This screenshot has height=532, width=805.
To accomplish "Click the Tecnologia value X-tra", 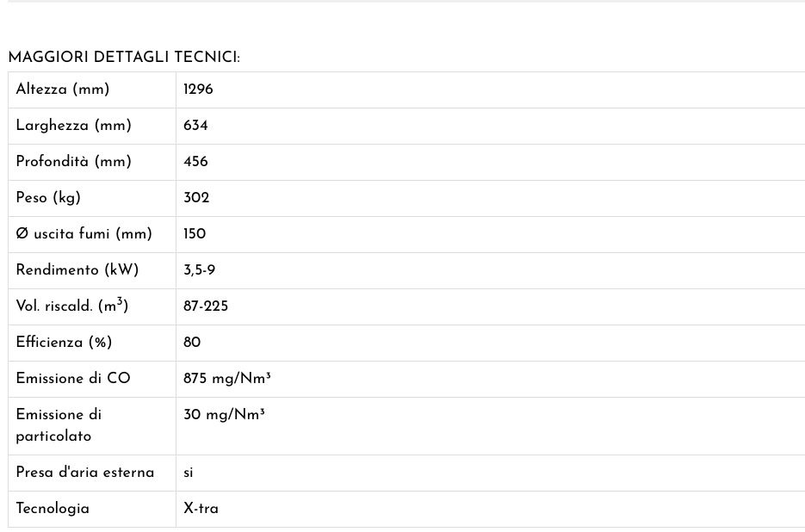I will tap(201, 509).
